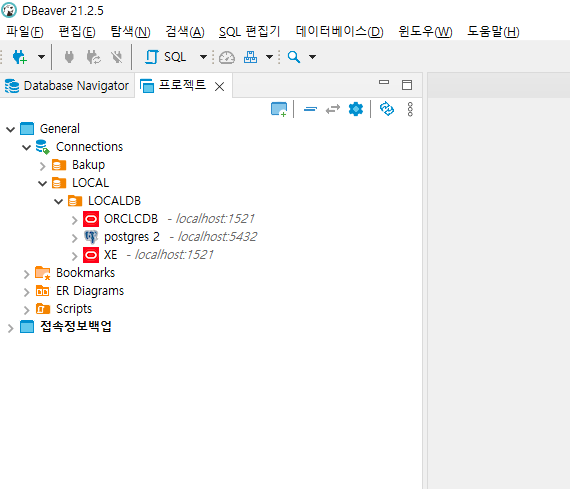Click the database tools network icon
The height and width of the screenshot is (489, 570).
click(x=250, y=57)
